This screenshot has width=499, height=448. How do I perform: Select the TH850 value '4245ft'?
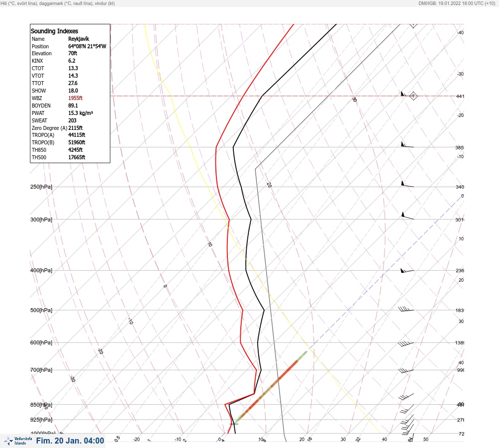(76, 150)
